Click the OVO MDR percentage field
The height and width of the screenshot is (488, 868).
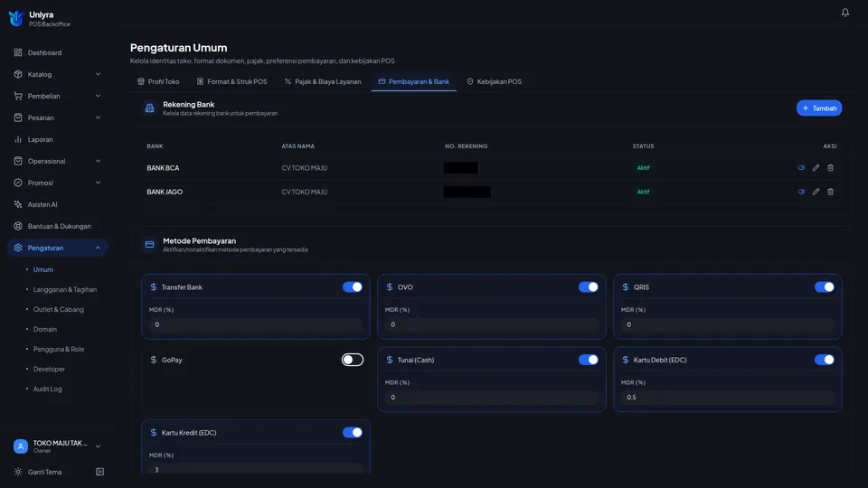pyautogui.click(x=492, y=324)
